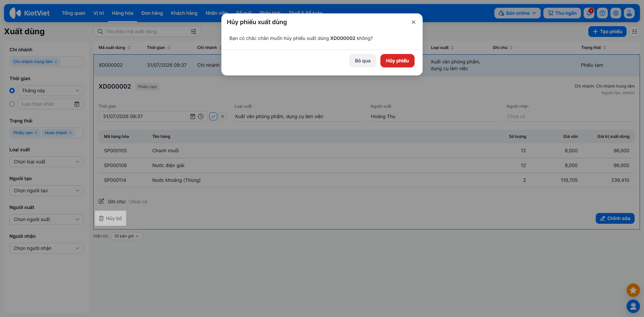Remove the Hoàn thành status tag
The width and height of the screenshot is (644, 317).
(x=70, y=133)
